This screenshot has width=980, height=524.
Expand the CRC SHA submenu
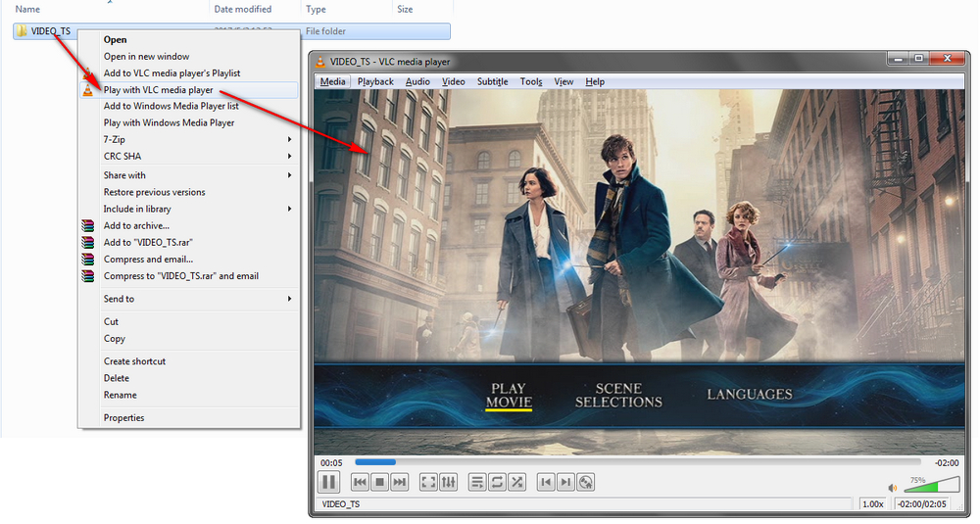(x=189, y=156)
